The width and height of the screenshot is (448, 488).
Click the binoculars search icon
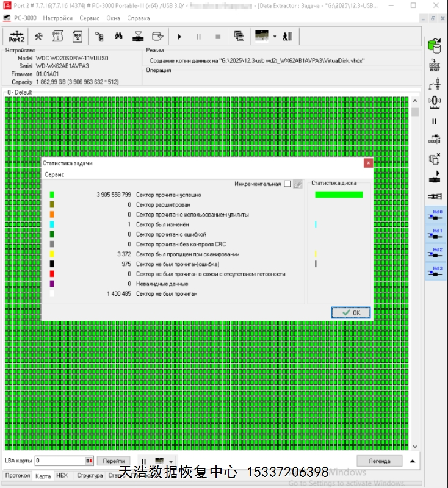(118, 37)
